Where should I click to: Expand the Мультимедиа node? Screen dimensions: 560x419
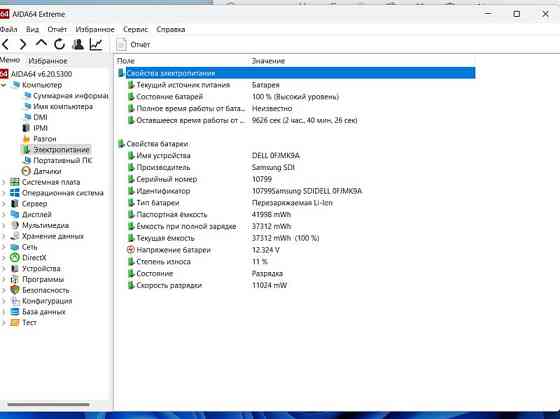coord(4,225)
